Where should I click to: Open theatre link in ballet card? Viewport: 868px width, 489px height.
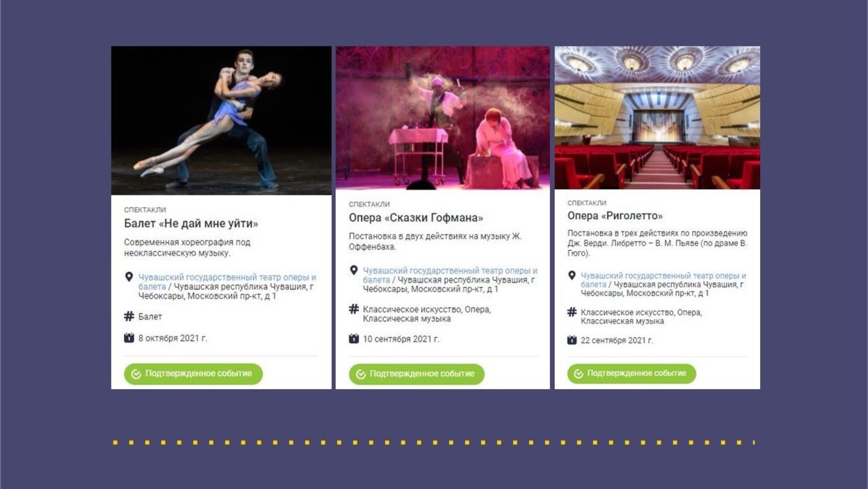click(227, 282)
